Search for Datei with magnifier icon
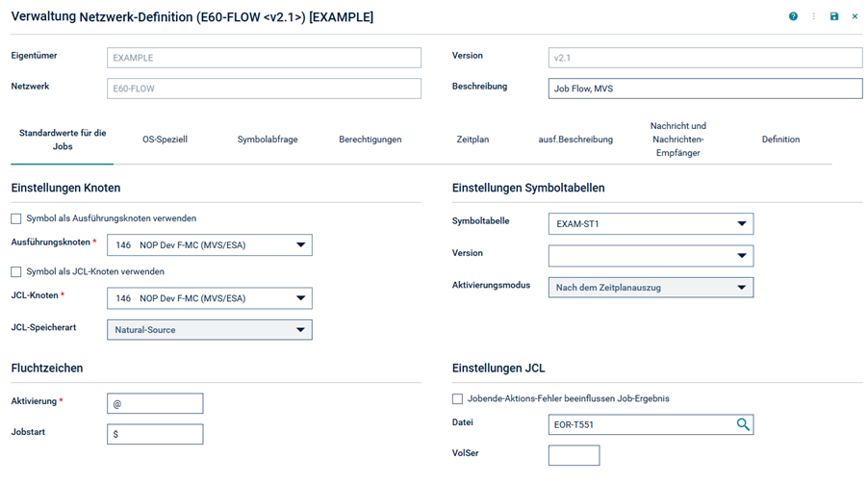This screenshot has width=868, height=483. (743, 424)
